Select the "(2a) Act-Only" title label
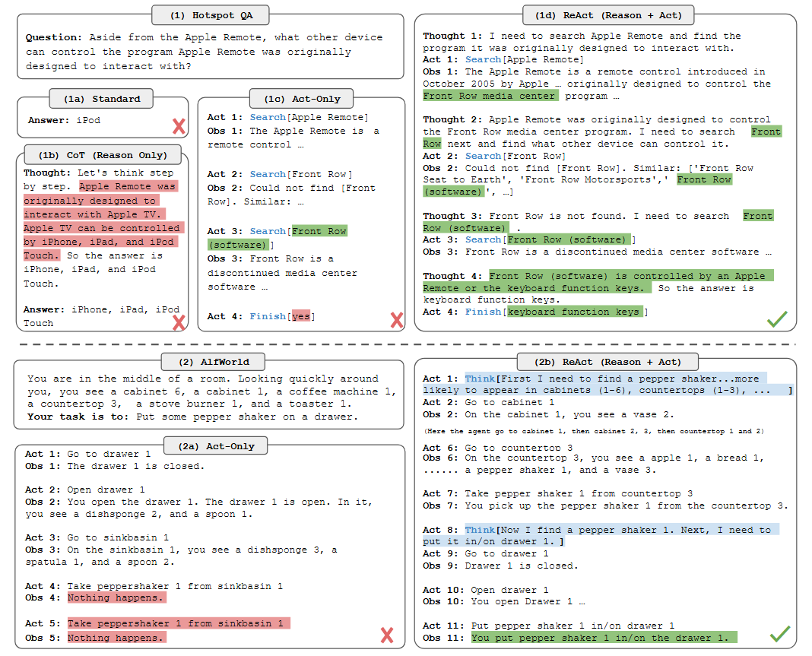Viewport: 812px width, 656px height. [x=216, y=445]
